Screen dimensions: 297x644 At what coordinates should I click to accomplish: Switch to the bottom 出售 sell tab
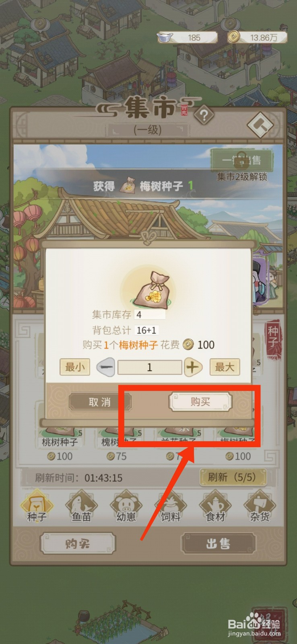coord(219,544)
